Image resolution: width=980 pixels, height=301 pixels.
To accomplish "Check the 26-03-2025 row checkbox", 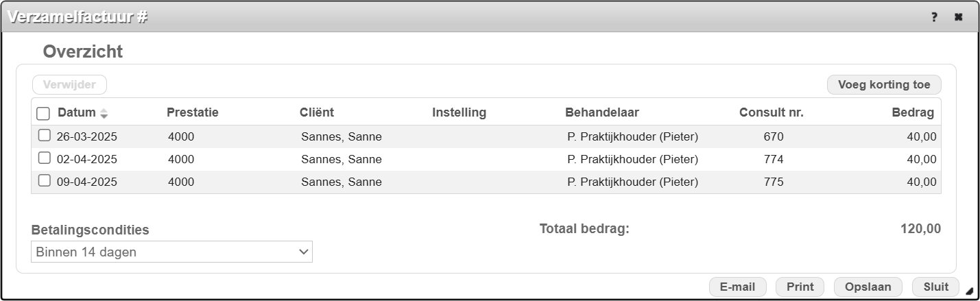I will (x=44, y=136).
